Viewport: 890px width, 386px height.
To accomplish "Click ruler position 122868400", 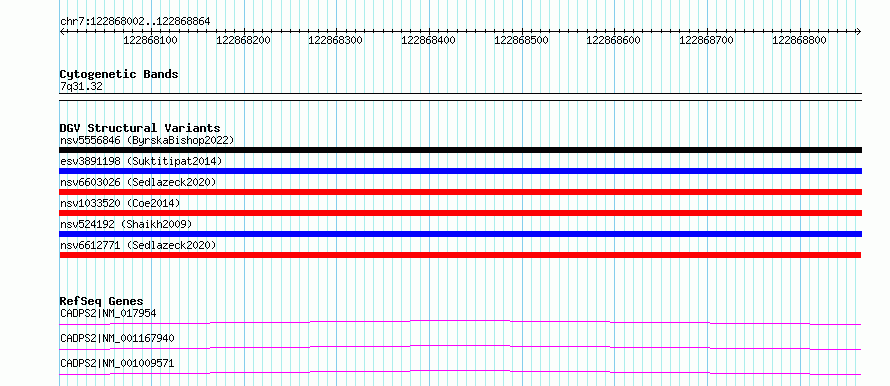I will (x=429, y=40).
